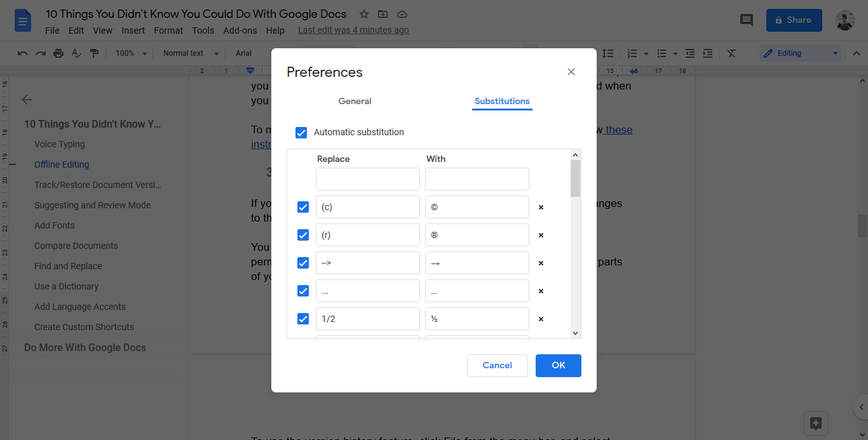This screenshot has width=868, height=440.
Task: Open the spelling and grammar check
Action: 76,53
